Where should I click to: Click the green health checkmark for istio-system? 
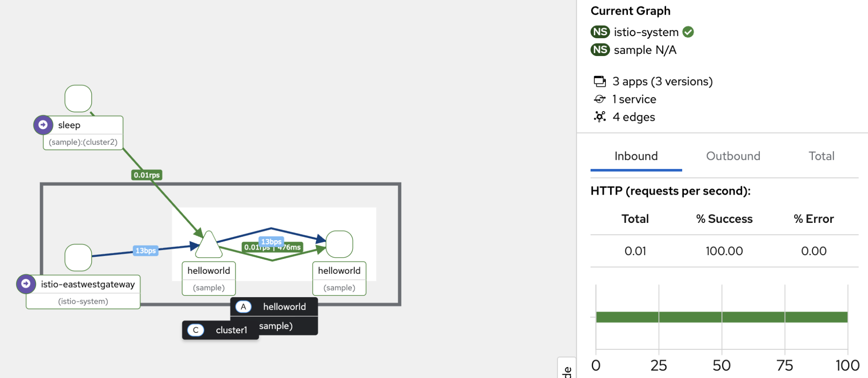(688, 32)
